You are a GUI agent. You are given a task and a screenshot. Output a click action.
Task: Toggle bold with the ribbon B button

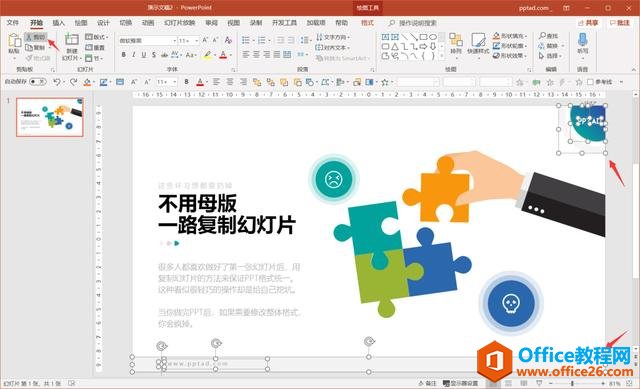[124, 55]
